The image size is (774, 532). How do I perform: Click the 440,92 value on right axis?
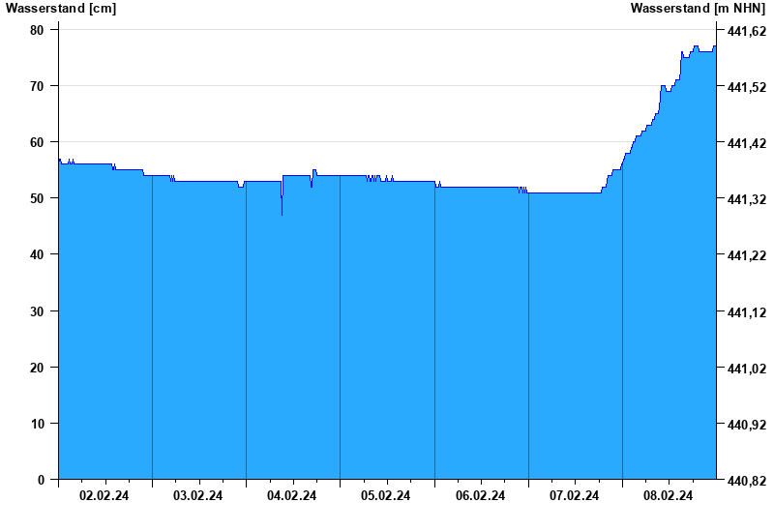tap(747, 425)
